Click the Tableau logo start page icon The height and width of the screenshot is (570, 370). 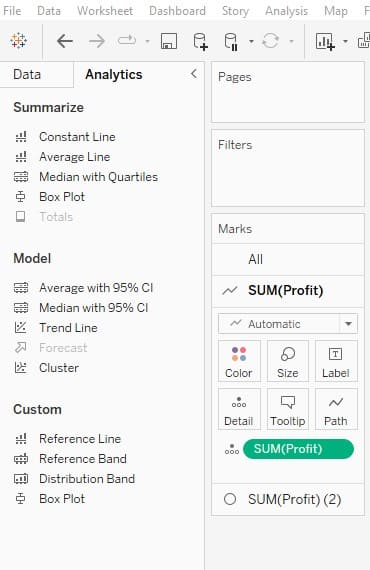(x=19, y=40)
